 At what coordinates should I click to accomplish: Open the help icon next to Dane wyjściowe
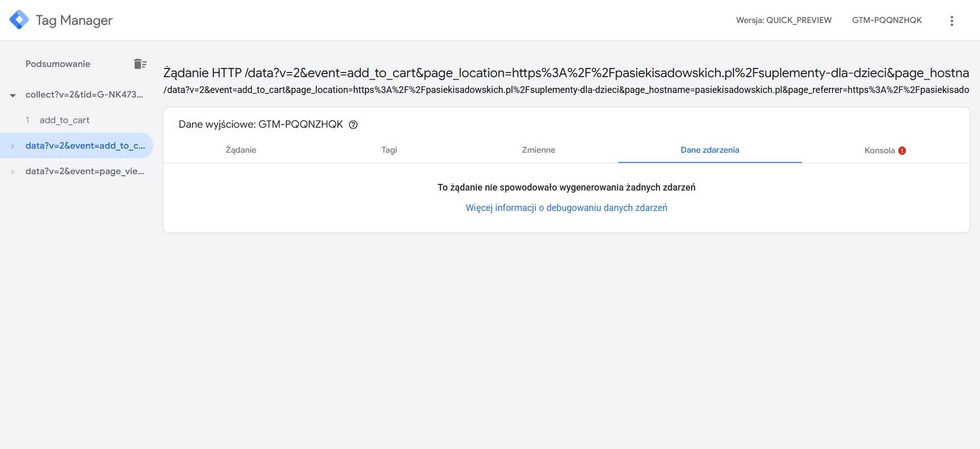pos(353,125)
